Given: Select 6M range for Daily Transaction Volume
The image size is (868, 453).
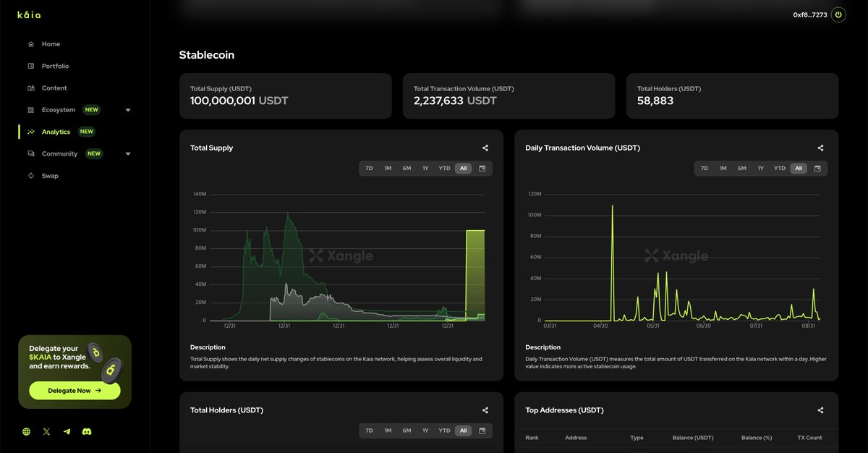Looking at the screenshot, I should point(741,168).
